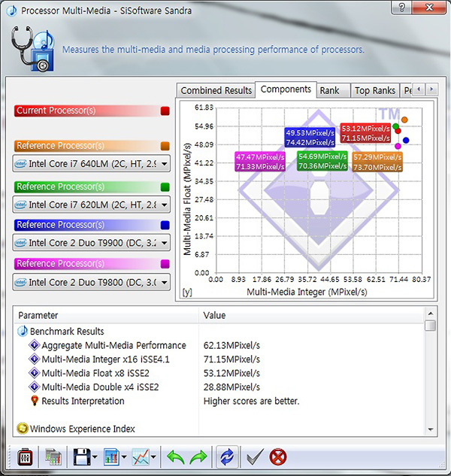Click the 71.15MPixel/s Integer value in list

coord(232,359)
